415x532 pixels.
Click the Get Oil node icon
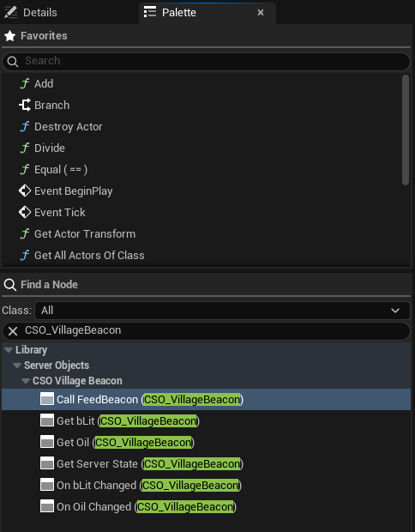click(x=47, y=442)
